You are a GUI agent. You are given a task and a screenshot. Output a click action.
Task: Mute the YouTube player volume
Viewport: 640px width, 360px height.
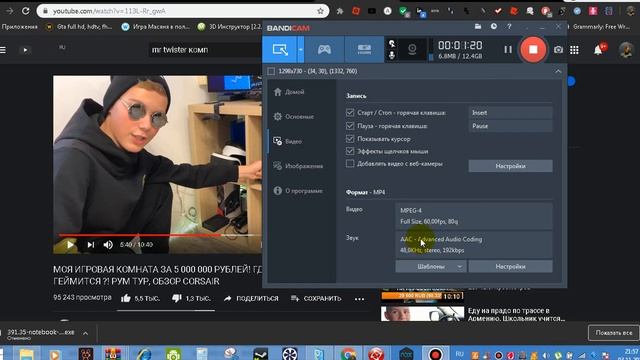[x=108, y=244]
